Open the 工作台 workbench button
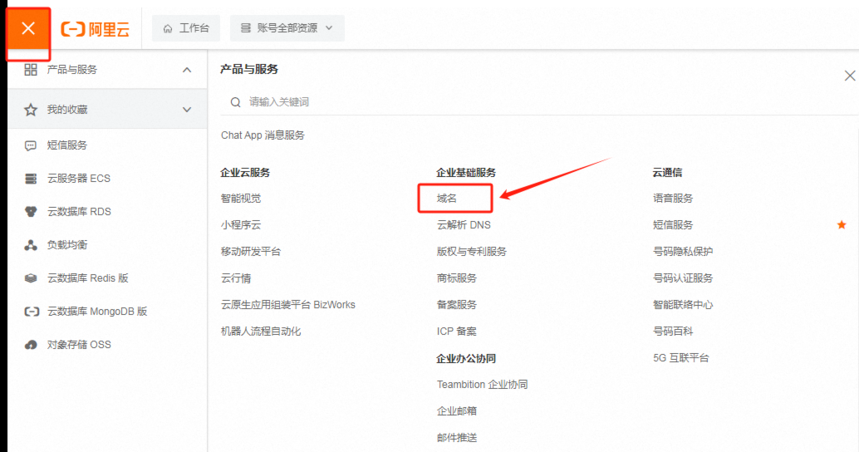The width and height of the screenshot is (859, 452). 186,28
